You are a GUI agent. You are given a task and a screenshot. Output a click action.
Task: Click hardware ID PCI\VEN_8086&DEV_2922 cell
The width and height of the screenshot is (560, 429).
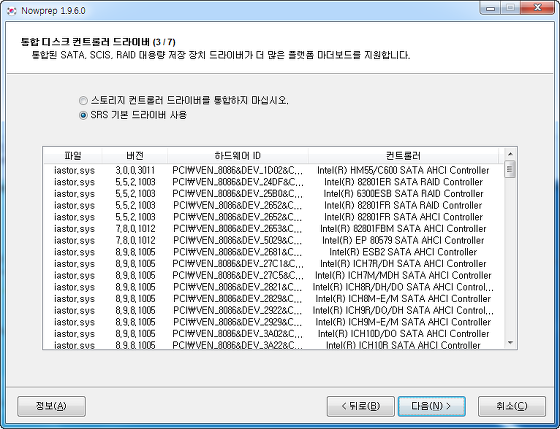tap(238, 310)
